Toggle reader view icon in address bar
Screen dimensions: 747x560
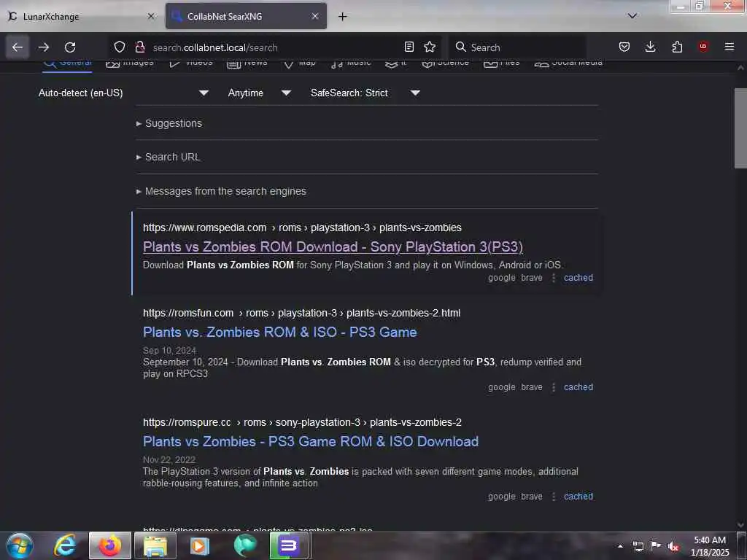point(409,47)
